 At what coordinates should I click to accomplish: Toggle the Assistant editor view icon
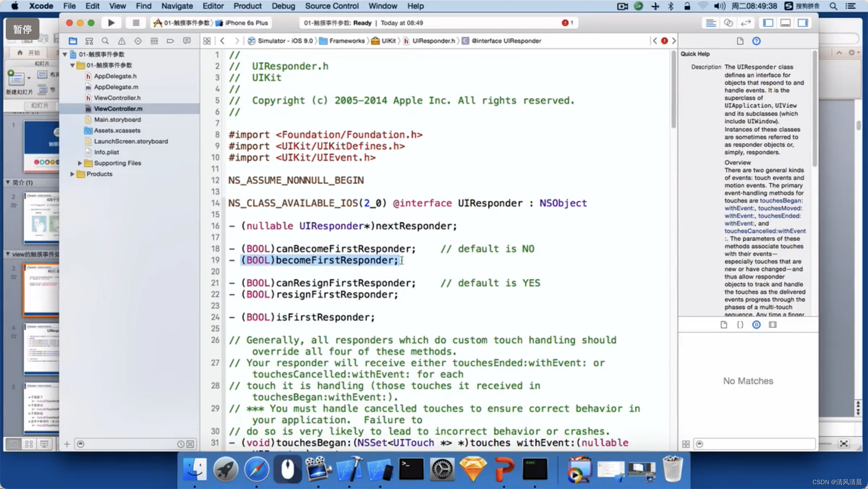pyautogui.click(x=728, y=23)
